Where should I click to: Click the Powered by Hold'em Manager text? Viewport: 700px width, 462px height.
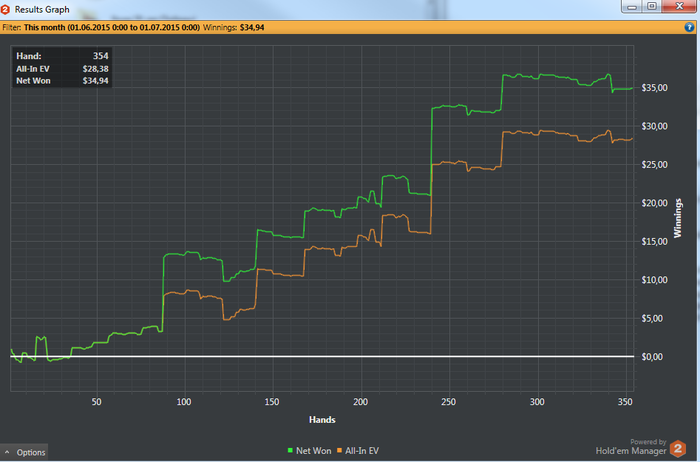click(631, 447)
